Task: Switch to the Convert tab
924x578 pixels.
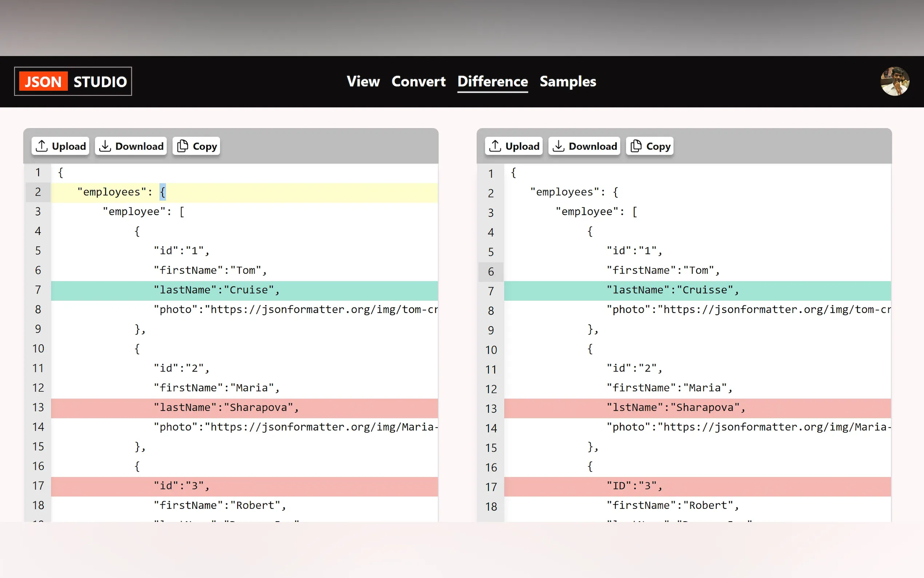Action: (418, 82)
